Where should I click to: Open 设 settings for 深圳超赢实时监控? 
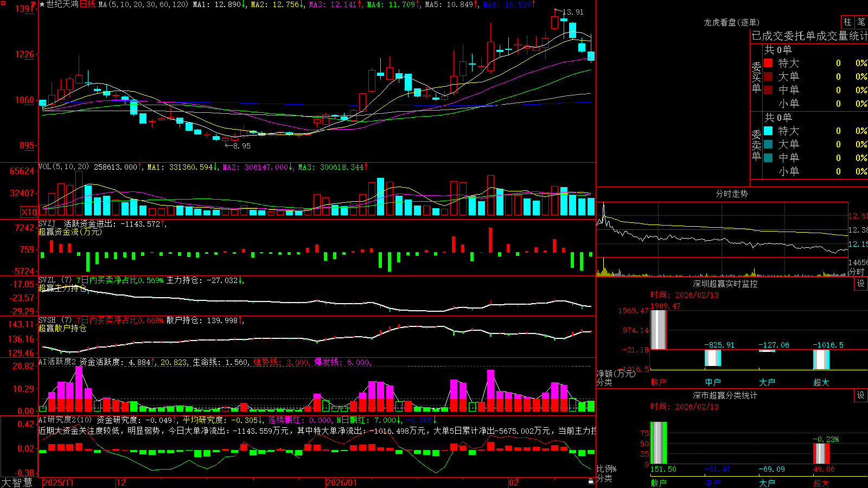(861, 284)
